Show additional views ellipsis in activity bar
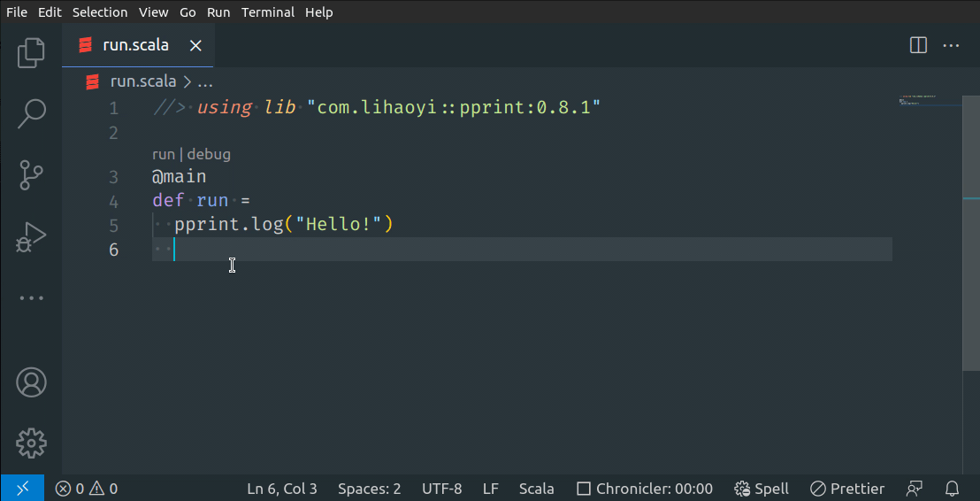980x501 pixels. 31,298
